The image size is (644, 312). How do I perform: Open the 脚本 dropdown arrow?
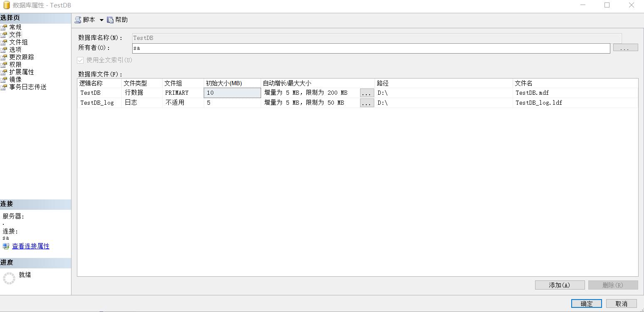pos(102,19)
